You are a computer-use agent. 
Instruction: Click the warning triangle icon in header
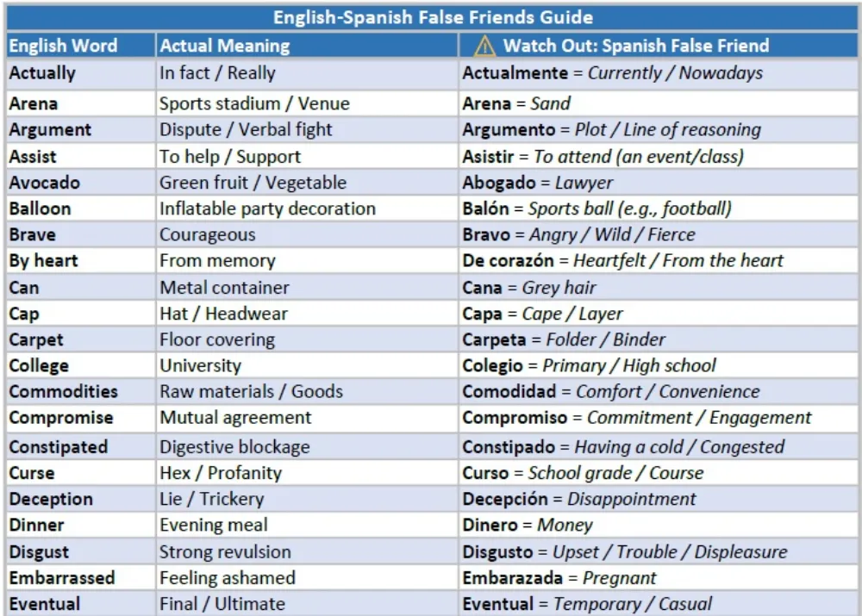[484, 46]
